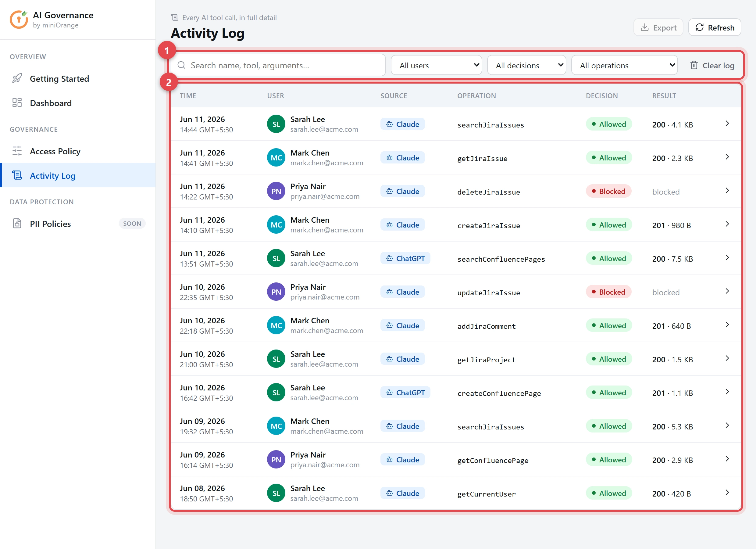Click Priya Nair's PN avatar in deleteJiraIssue row
This screenshot has height=549, width=756.
(276, 191)
